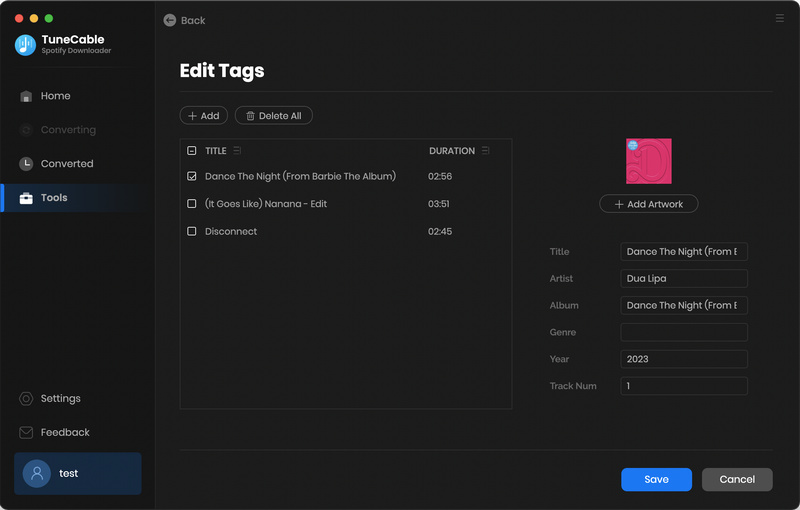Click the user avatar icon

click(37, 473)
